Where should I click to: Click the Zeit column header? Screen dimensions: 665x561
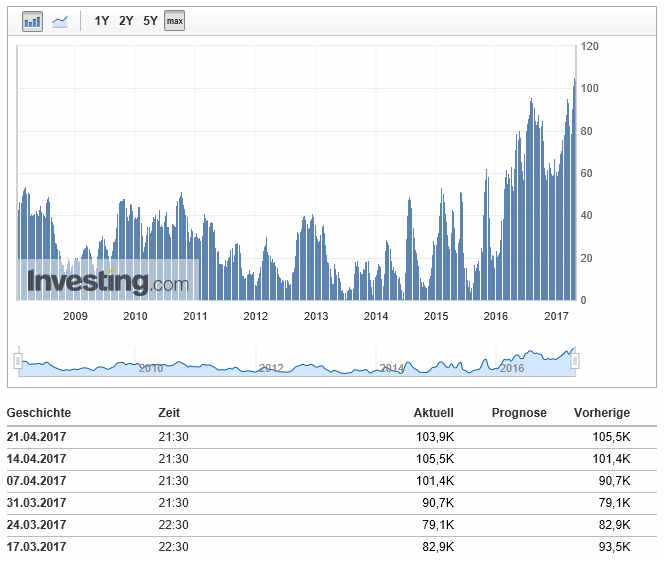[169, 413]
